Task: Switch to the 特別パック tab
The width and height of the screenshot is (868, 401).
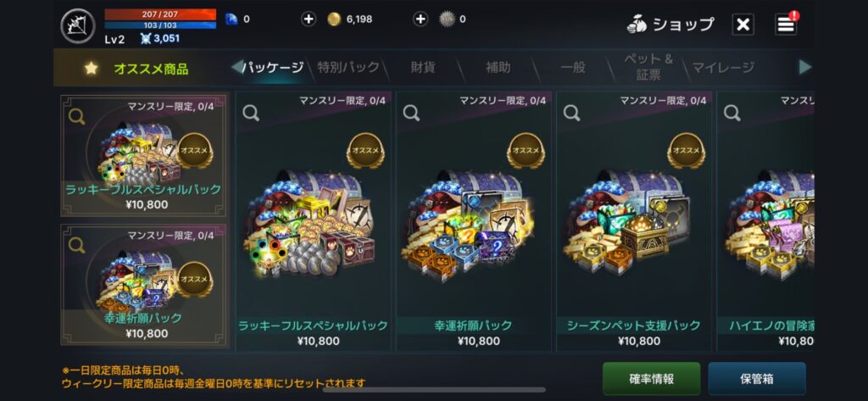Action: (348, 68)
